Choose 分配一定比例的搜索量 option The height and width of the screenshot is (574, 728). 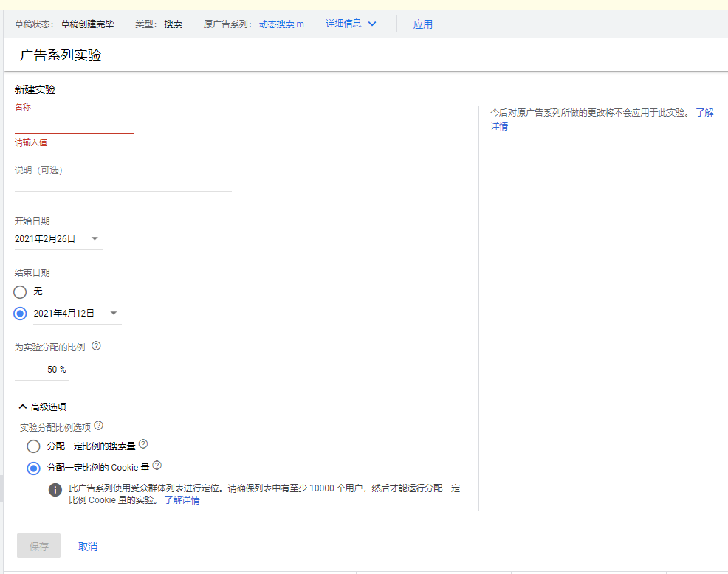pyautogui.click(x=33, y=446)
